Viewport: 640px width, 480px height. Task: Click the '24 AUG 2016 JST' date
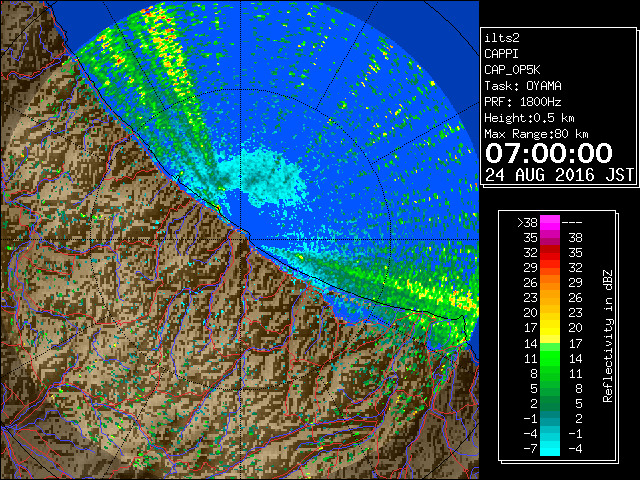pyautogui.click(x=559, y=175)
